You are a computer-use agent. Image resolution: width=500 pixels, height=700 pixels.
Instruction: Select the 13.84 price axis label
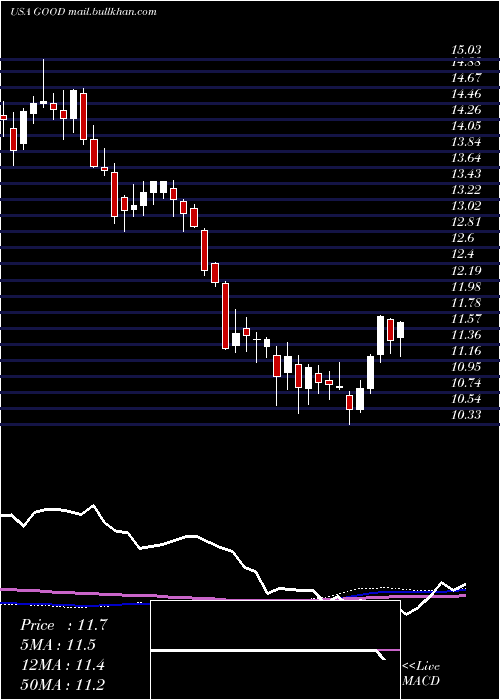tap(466, 142)
